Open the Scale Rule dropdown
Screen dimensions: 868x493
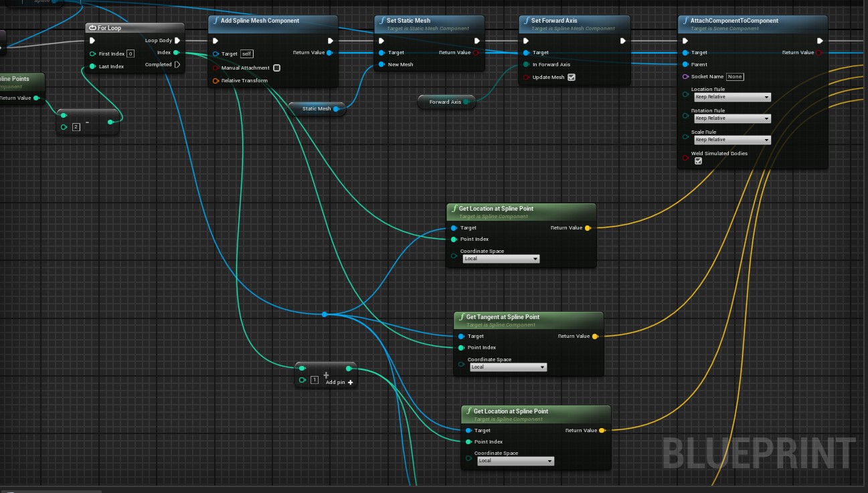tap(732, 140)
